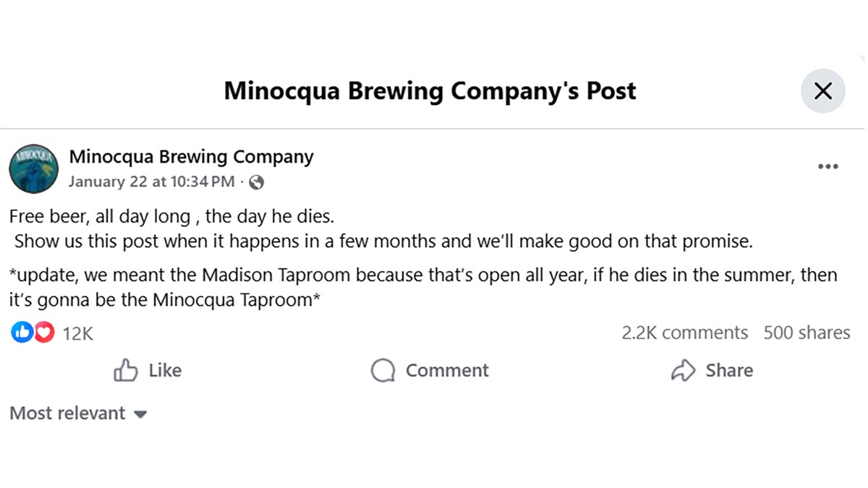Close the post dialog
This screenshot has width=868, height=488.
click(822, 91)
